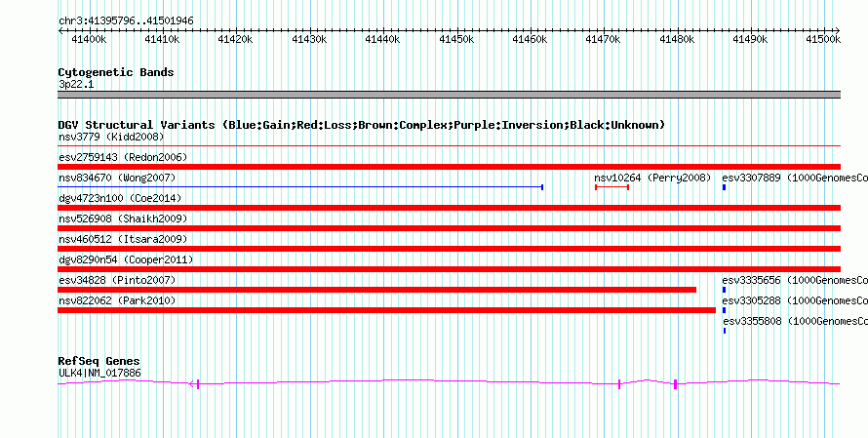868x438 pixels.
Task: Click the nsv3779 (Kidd2008) variant label
Action: [111, 137]
